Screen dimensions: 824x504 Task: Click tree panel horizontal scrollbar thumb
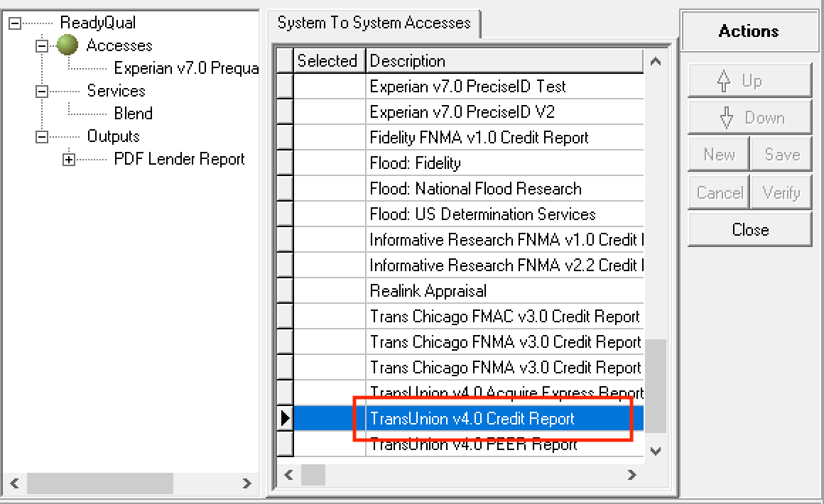point(100,483)
